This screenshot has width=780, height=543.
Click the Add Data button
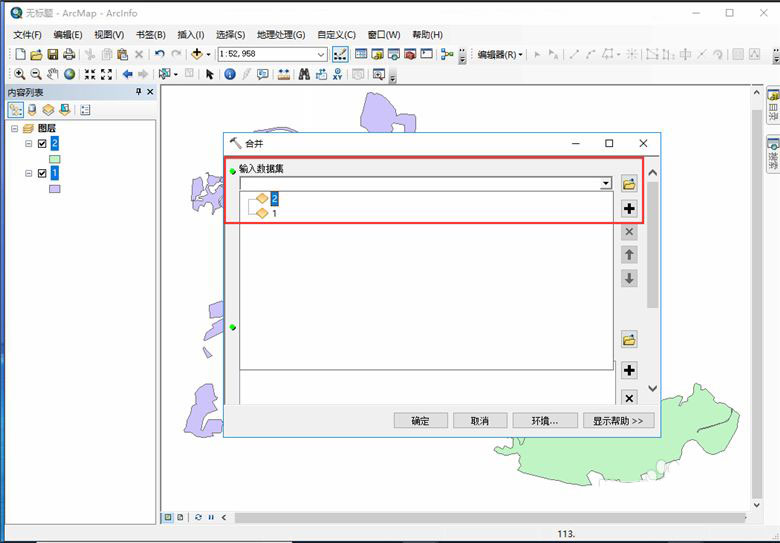point(197,54)
